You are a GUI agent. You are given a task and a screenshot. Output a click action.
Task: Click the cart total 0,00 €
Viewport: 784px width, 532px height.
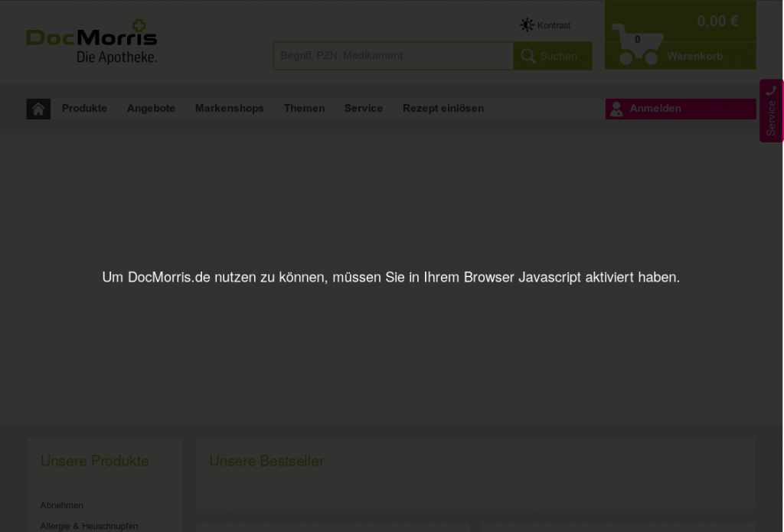[717, 21]
